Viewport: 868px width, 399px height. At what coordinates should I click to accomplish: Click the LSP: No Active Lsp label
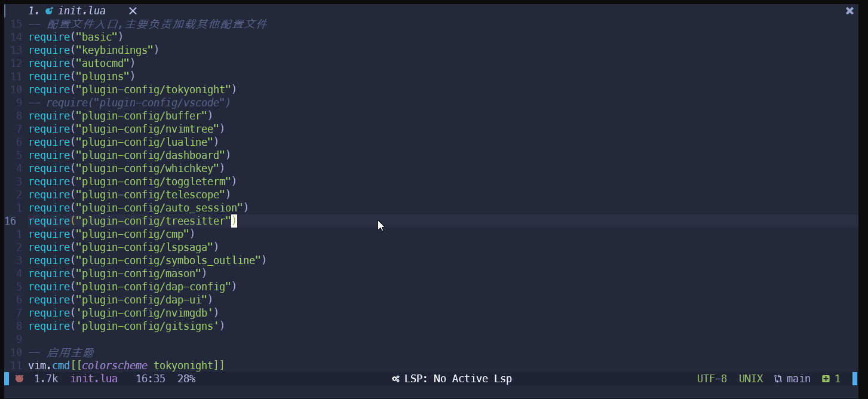tap(458, 379)
